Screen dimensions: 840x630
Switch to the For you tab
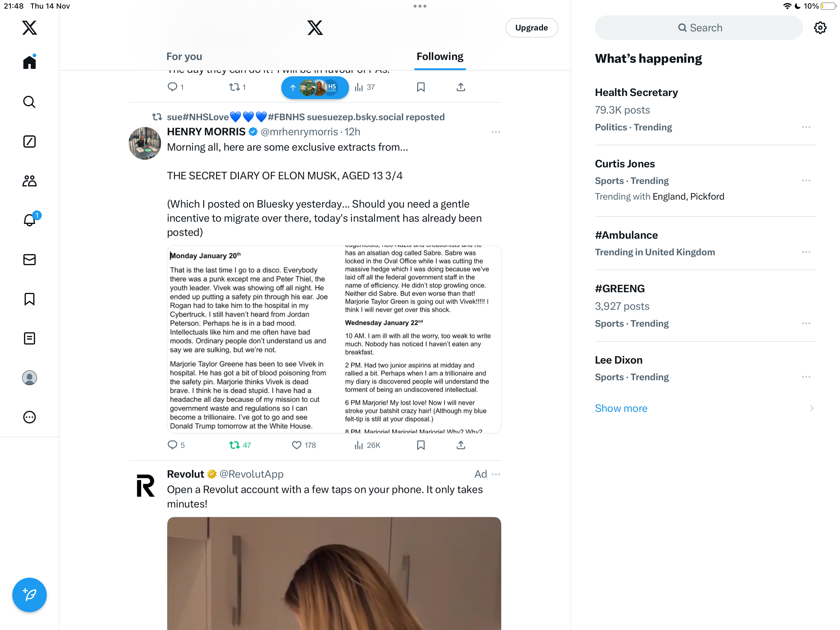(184, 56)
